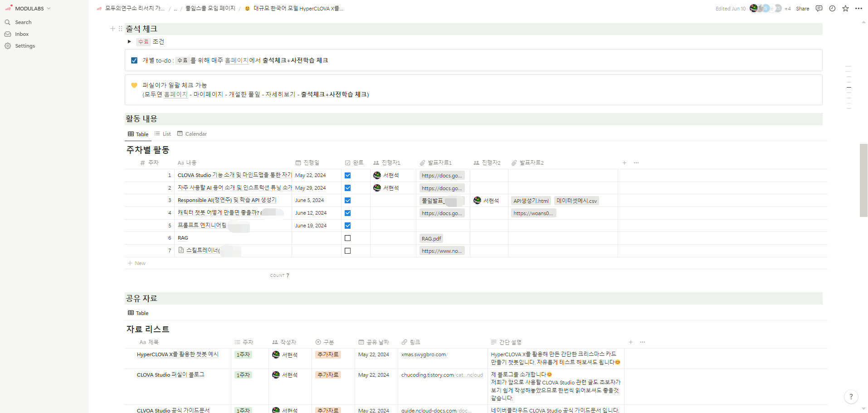Toggle 완료 checkbox for Responsible AI row
Screen dimensions: 868x413
[x=347, y=200]
